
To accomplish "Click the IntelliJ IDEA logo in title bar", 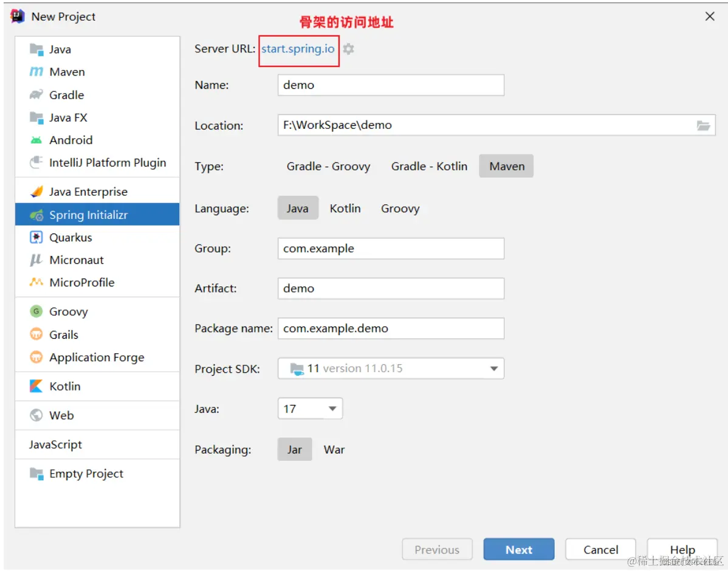I will (18, 16).
